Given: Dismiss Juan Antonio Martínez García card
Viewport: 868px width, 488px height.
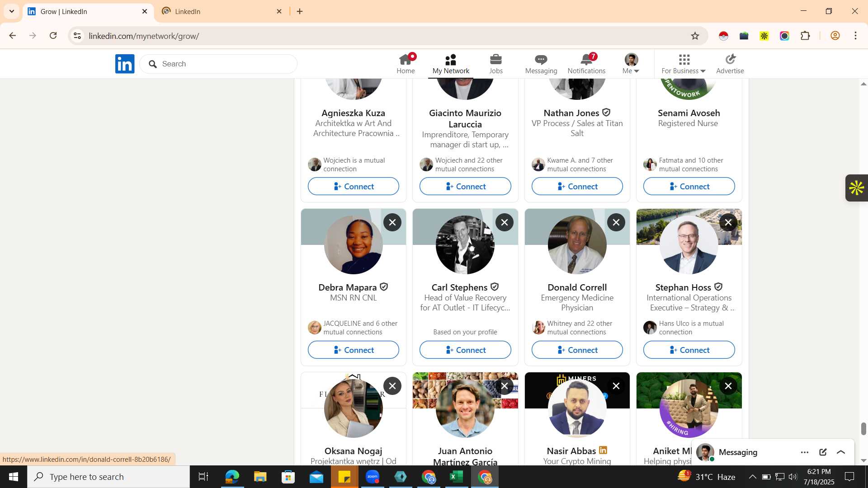Looking at the screenshot, I should (x=505, y=386).
